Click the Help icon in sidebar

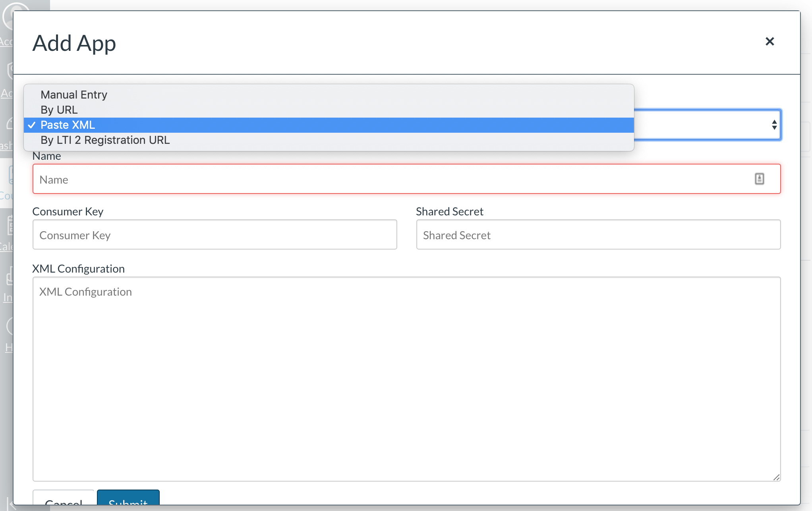click(x=10, y=327)
